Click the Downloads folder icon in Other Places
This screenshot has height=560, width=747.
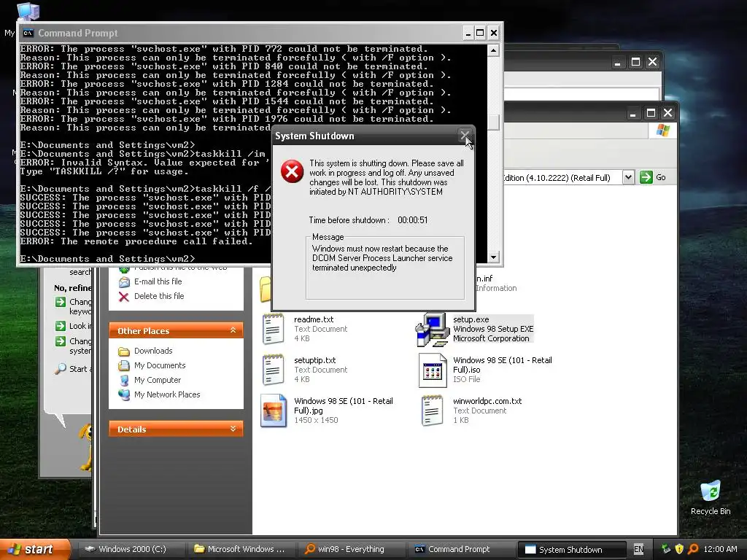(x=124, y=351)
